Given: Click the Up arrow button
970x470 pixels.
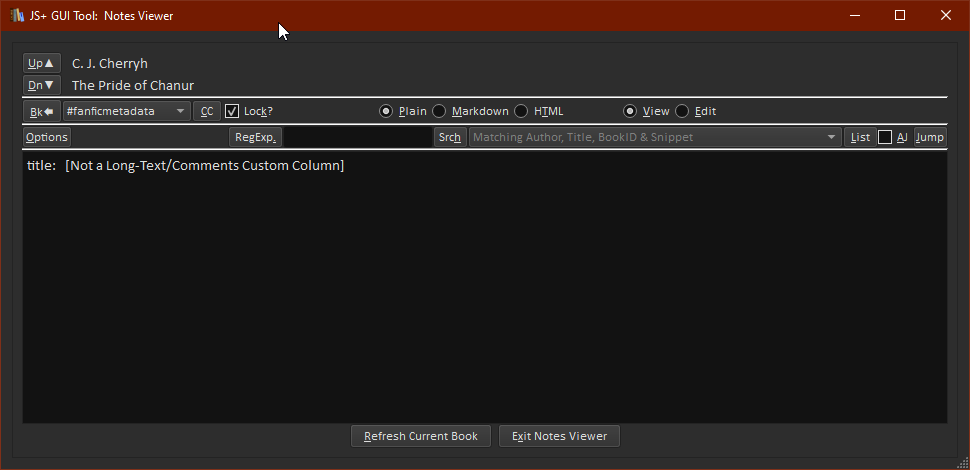Looking at the screenshot, I should pyautogui.click(x=41, y=63).
